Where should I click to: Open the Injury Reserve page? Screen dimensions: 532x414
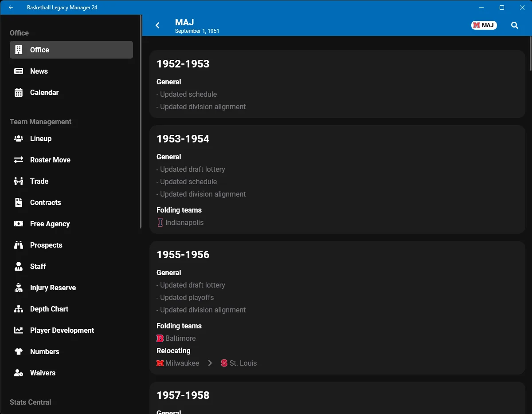71,288
